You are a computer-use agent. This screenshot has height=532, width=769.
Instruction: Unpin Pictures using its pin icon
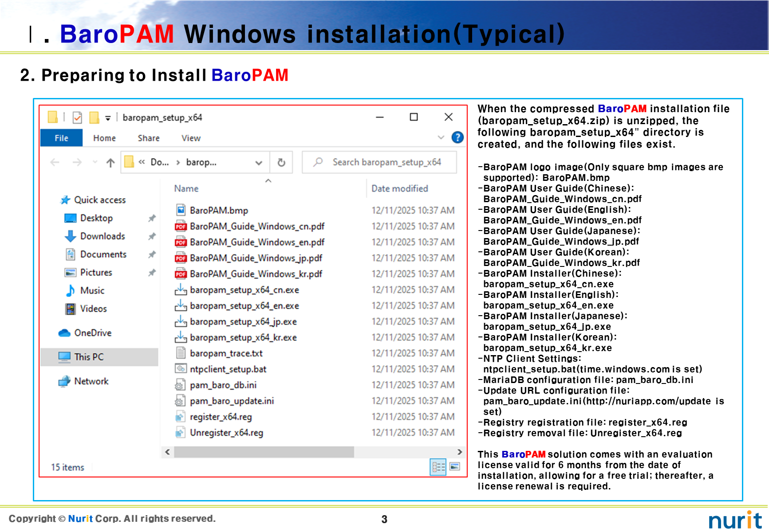[152, 273]
